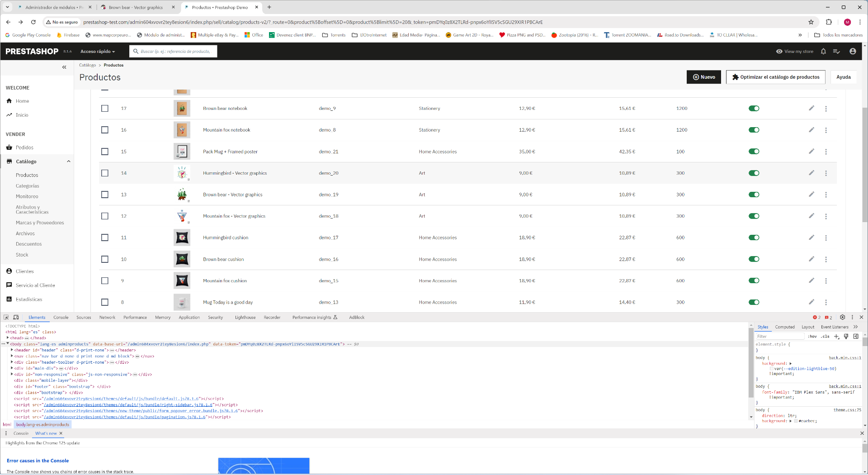
Task: Turn off status toggle for Mountain fox cushion
Action: point(754,280)
